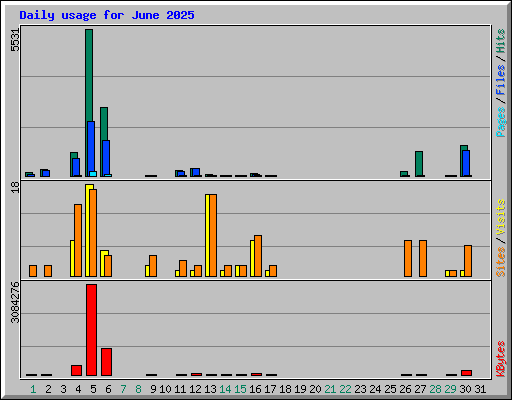Click the blue Files bar on day 30
Image resolution: width=512 pixels, height=400 pixels.
466,163
